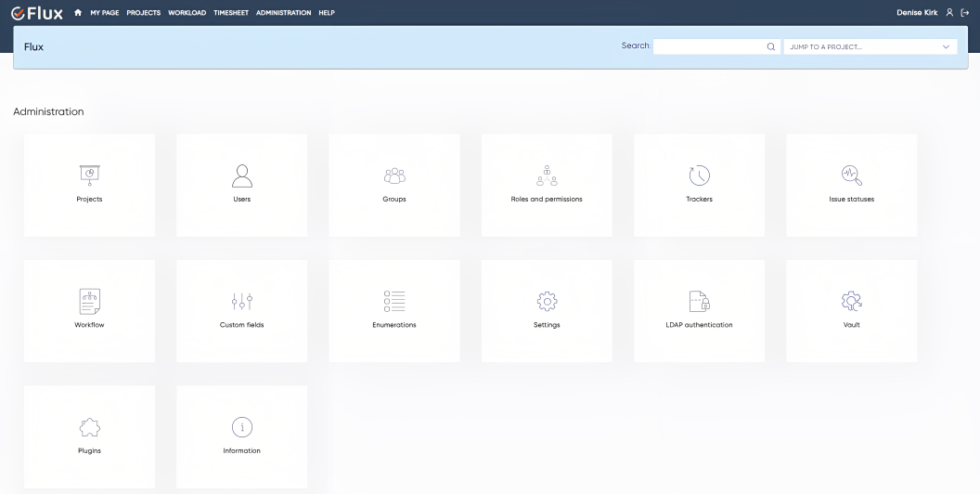Expand the Jump to a project dropdown
This screenshot has width=980, height=494.
click(x=870, y=47)
